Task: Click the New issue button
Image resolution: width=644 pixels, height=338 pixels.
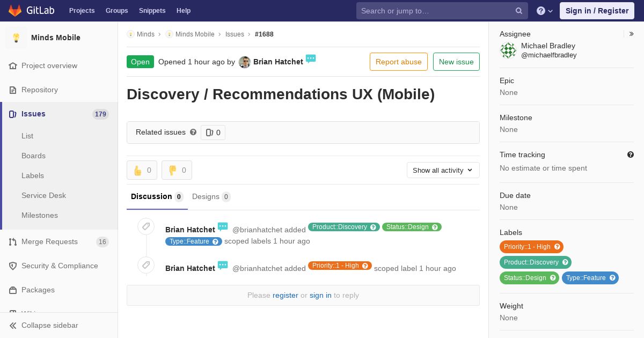Action: pyautogui.click(x=456, y=62)
